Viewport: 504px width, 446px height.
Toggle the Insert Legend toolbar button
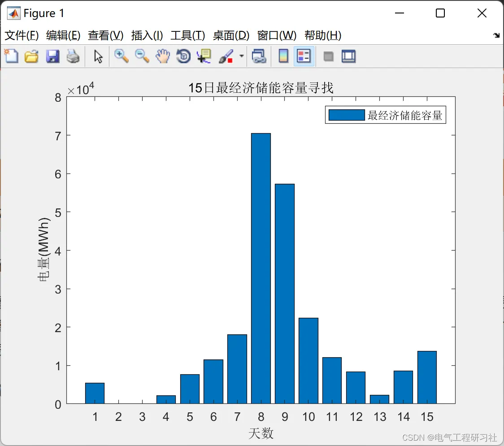point(304,56)
